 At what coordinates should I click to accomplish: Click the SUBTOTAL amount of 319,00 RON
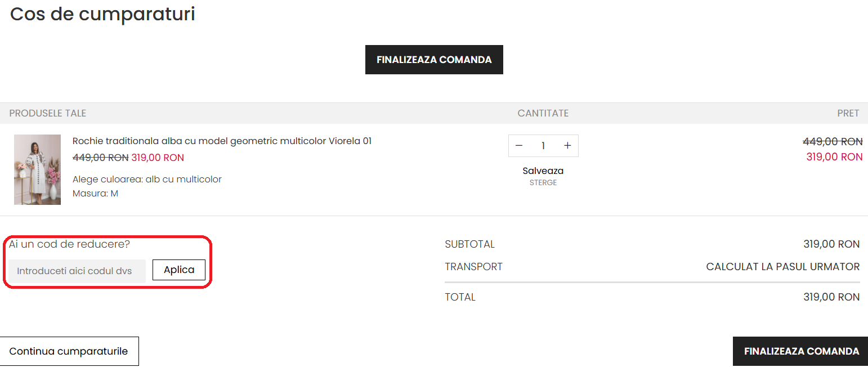tap(831, 244)
